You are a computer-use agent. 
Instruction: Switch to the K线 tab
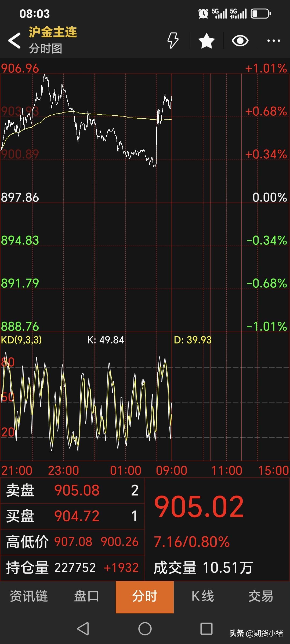click(x=203, y=597)
